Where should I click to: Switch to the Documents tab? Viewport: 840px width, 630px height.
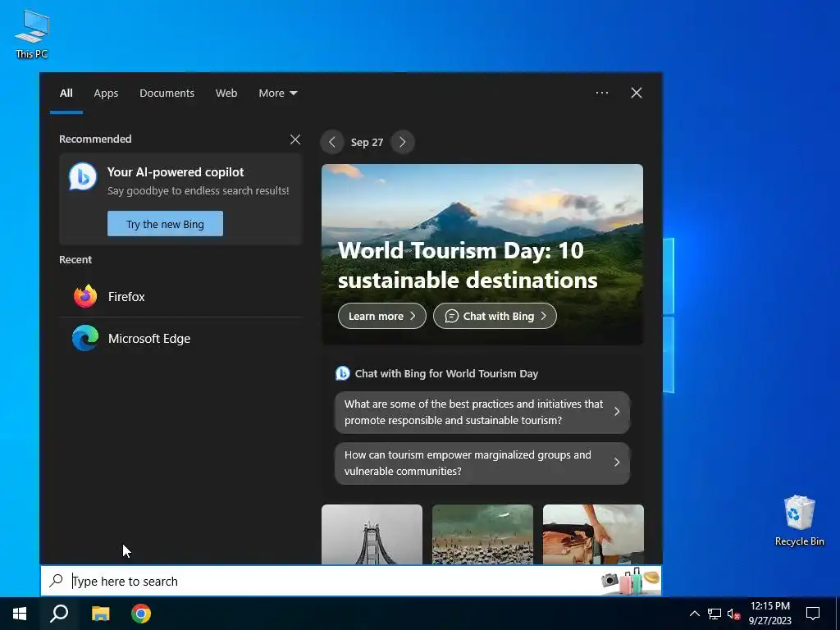[x=167, y=94]
